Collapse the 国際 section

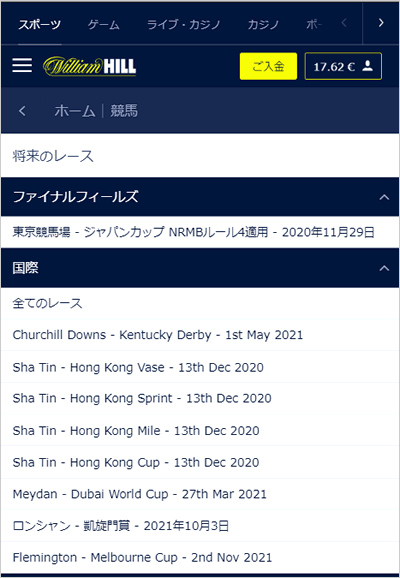384,268
